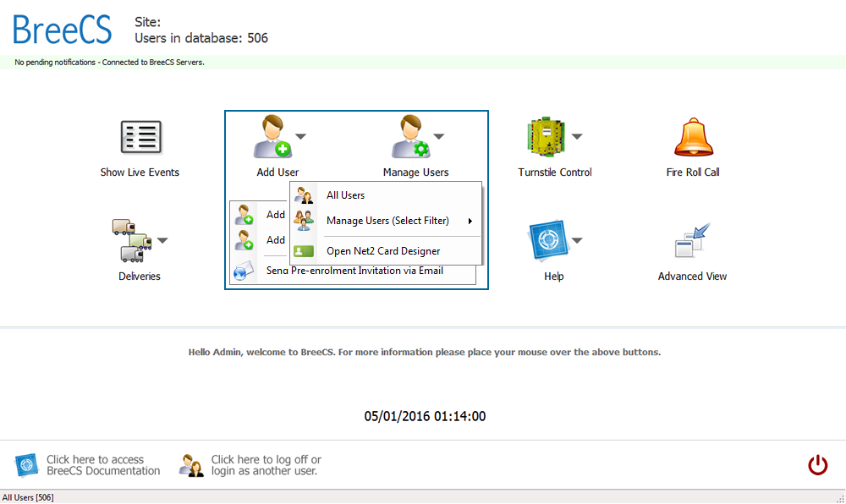Viewport: 846px width, 504px height.
Task: Click the Add User person icon
Action: click(272, 137)
